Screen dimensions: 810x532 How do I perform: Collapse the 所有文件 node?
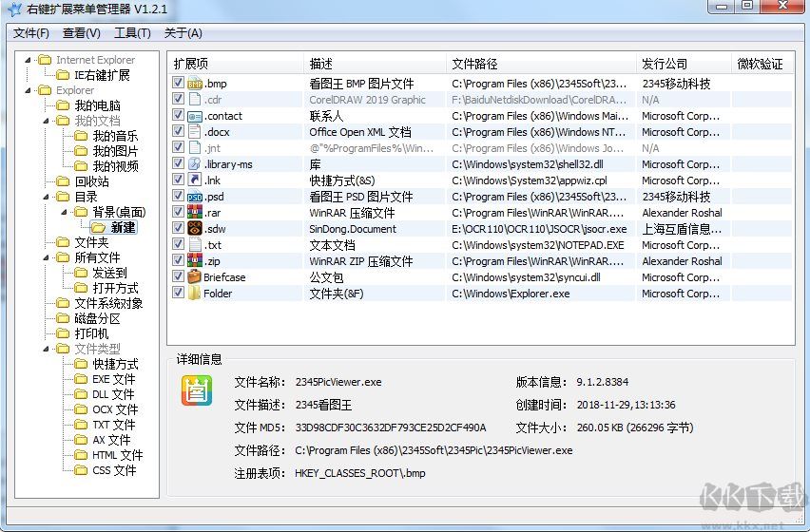(46, 257)
